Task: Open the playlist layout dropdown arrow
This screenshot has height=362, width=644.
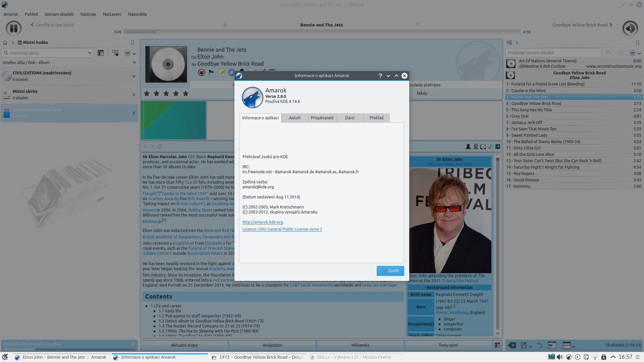Action: [x=574, y=346]
